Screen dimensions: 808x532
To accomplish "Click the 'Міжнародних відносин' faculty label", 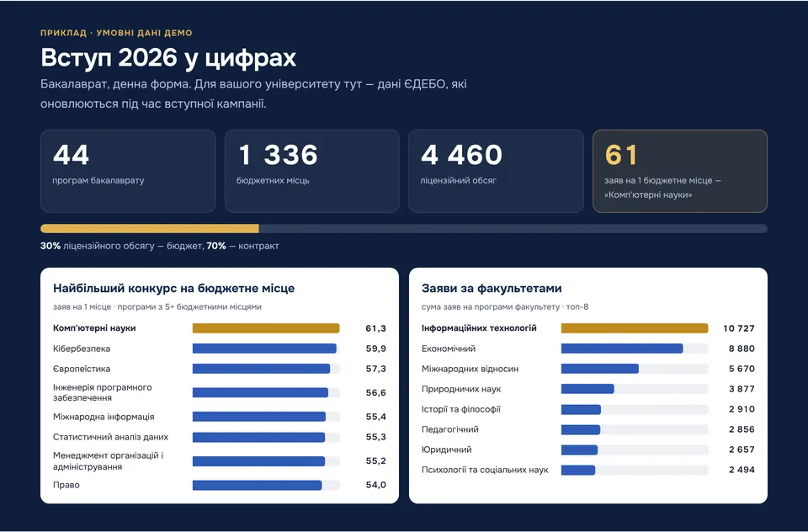I will pyautogui.click(x=470, y=369).
